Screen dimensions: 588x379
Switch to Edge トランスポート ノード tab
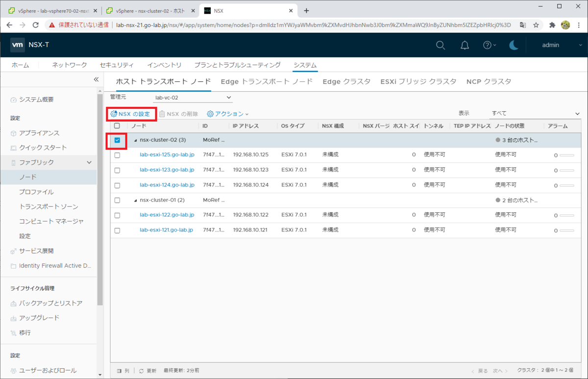pyautogui.click(x=267, y=82)
